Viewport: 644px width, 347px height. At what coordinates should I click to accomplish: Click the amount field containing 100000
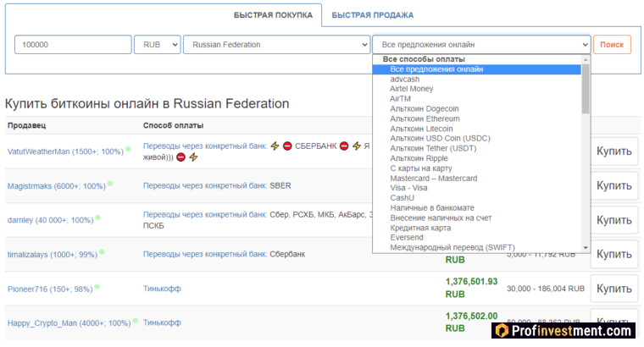73,44
